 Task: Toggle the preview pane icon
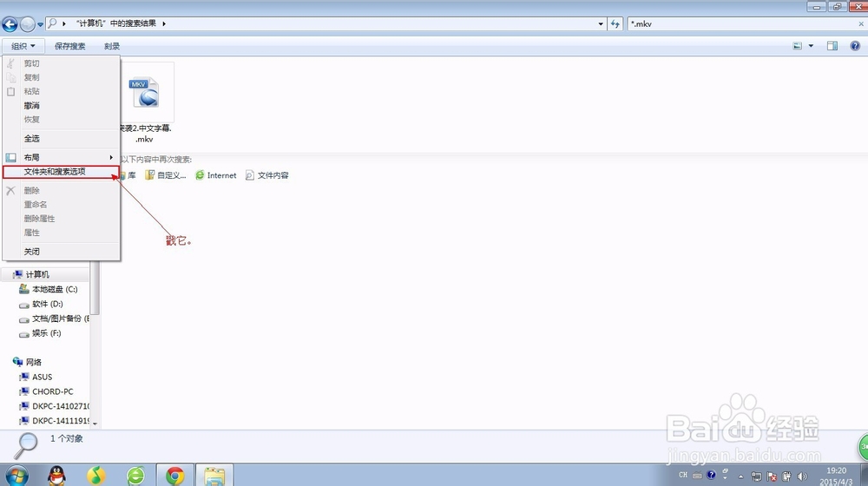(x=832, y=46)
